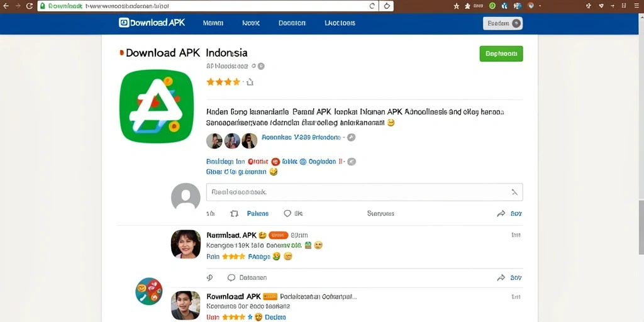Click the grey search button in the blue header
The width and height of the screenshot is (644, 322).
[502, 23]
